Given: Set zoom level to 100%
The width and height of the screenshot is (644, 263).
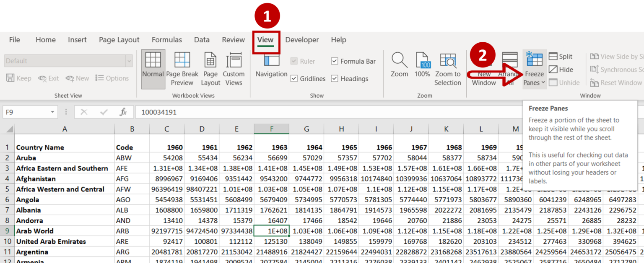Looking at the screenshot, I should point(422,68).
